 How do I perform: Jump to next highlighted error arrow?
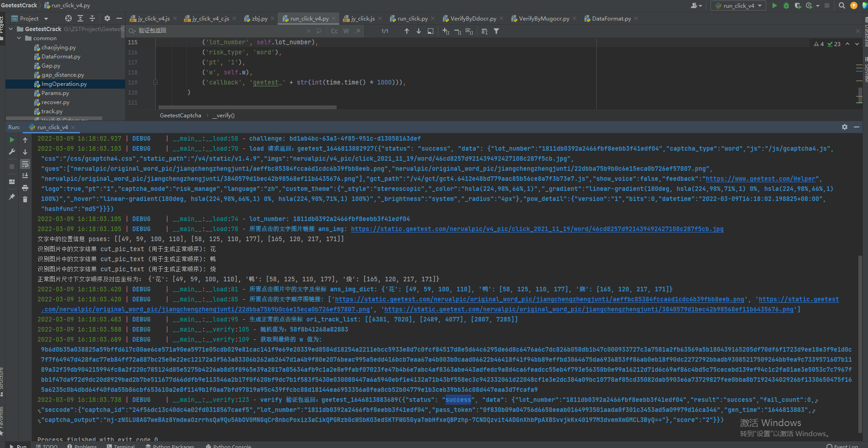click(x=857, y=44)
